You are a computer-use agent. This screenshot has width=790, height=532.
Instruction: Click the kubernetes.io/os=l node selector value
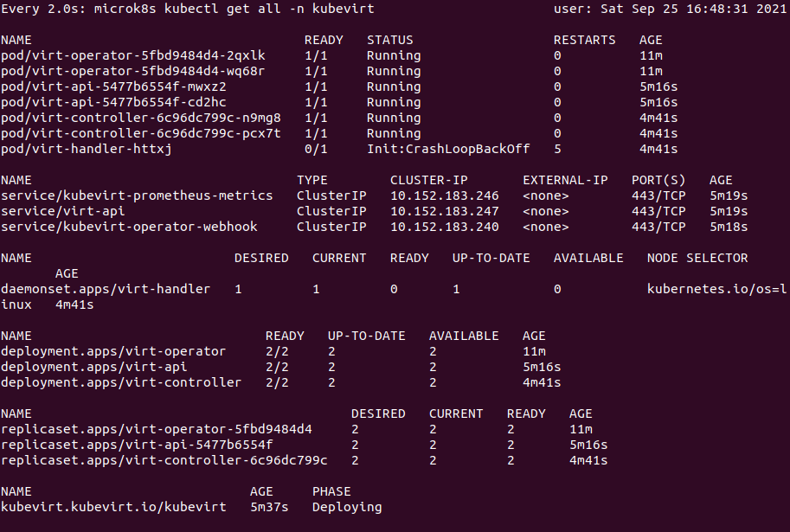[x=716, y=290]
